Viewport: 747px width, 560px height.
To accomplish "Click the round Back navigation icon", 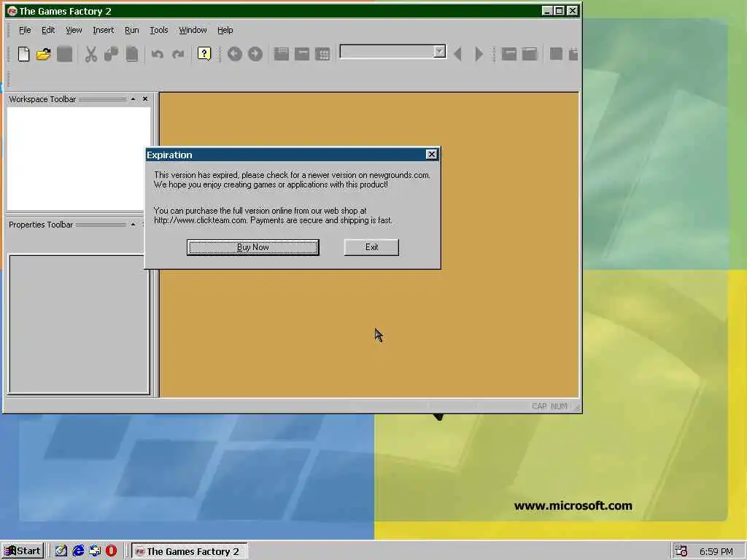I will [x=235, y=54].
